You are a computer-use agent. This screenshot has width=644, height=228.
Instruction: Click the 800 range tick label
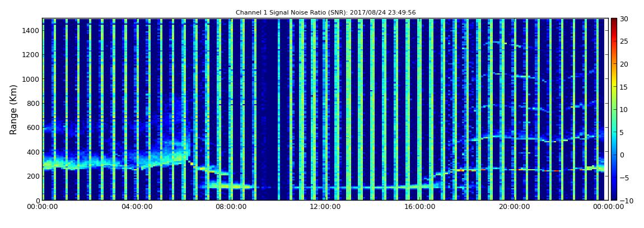pyautogui.click(x=33, y=103)
